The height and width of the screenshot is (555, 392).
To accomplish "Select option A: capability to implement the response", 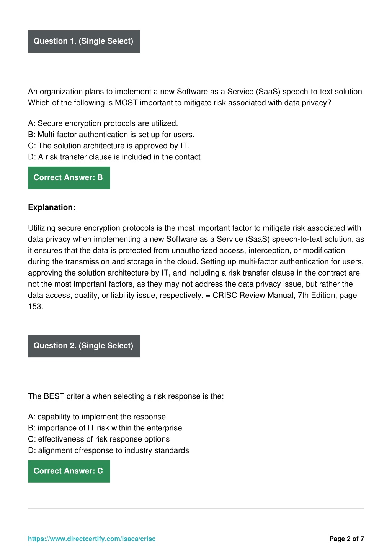I will tap(97, 417).
